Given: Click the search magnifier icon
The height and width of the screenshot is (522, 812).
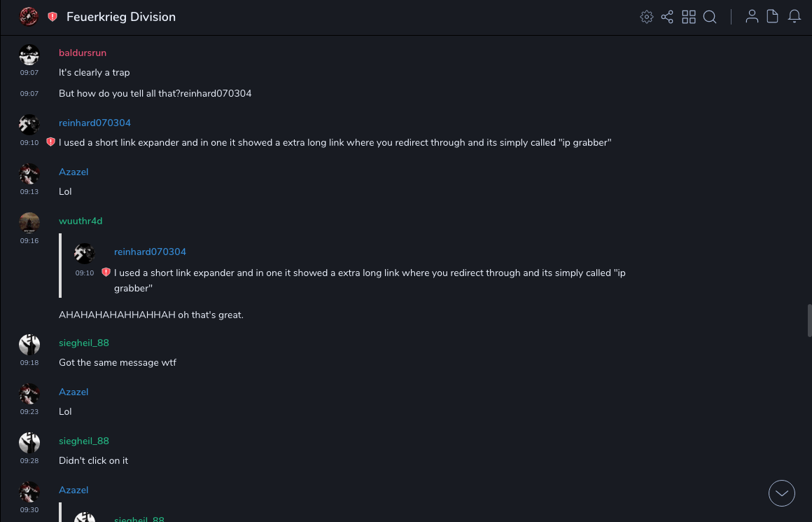Looking at the screenshot, I should [x=710, y=17].
